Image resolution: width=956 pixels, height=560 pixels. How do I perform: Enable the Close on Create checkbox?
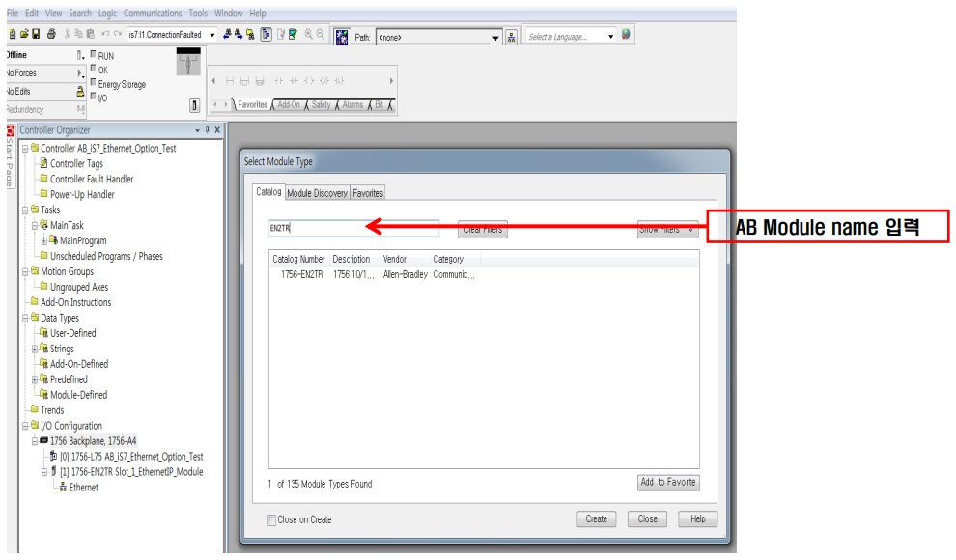tap(271, 519)
